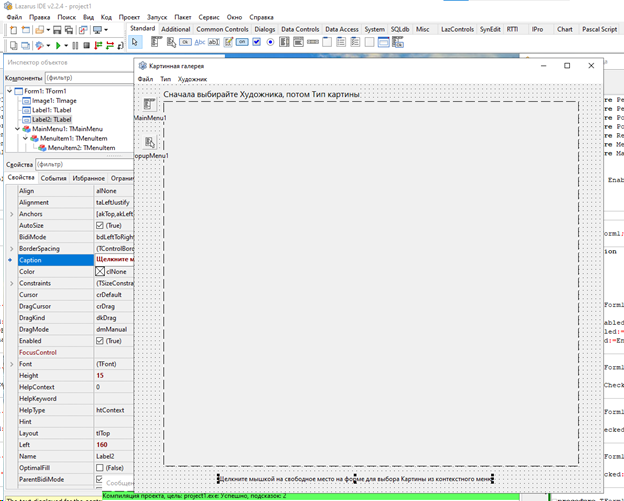Select MenuItem2: TMenuItem in component tree
624x501 pixels.
point(82,148)
